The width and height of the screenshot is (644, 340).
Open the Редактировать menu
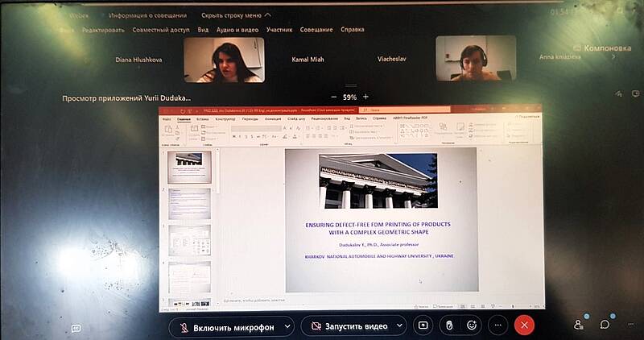click(103, 30)
